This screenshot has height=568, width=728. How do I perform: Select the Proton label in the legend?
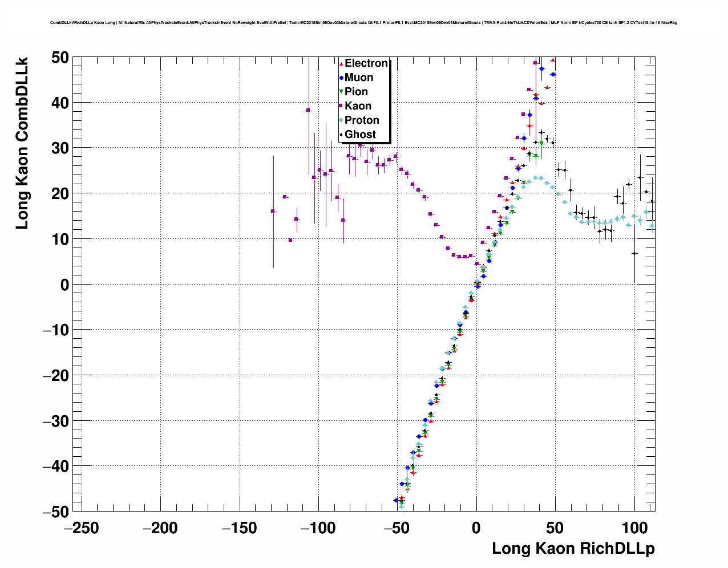click(x=362, y=120)
